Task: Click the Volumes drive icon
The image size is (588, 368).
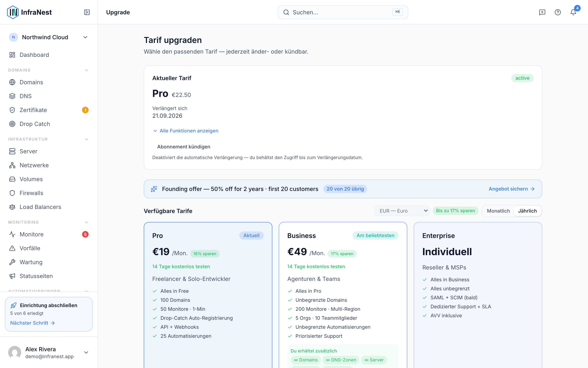Action: point(12,179)
